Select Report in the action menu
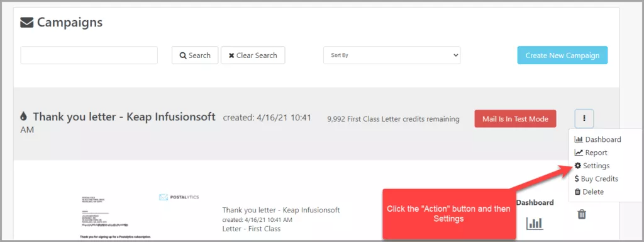644x242 pixels. [591, 153]
